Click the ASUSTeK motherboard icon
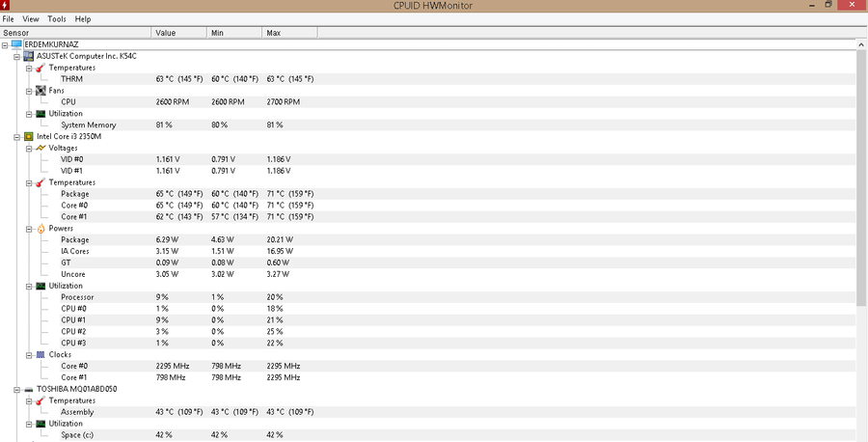Image resolution: width=868 pixels, height=442 pixels. point(29,56)
